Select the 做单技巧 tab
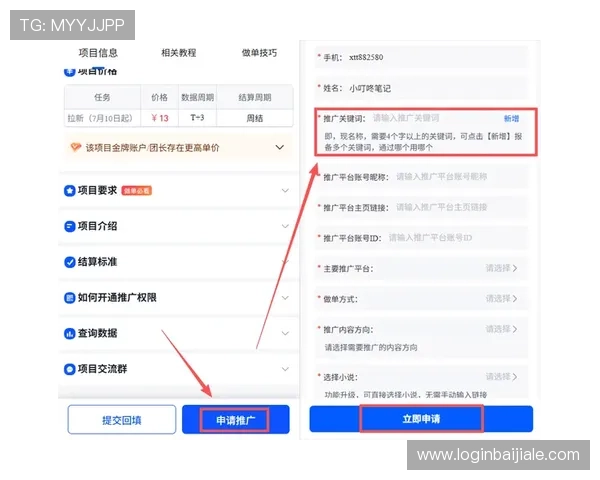This screenshot has height=480, width=600. point(259,53)
